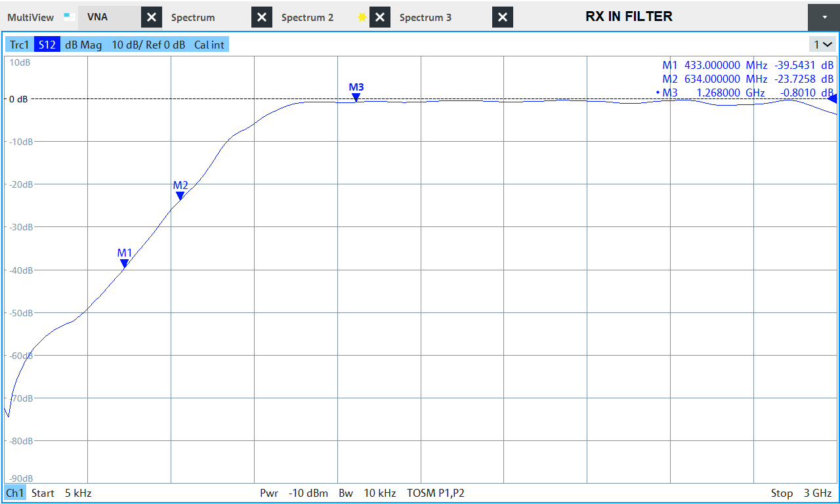This screenshot has width=840, height=504.
Task: Click the MultiView layout icon
Action: click(x=69, y=17)
